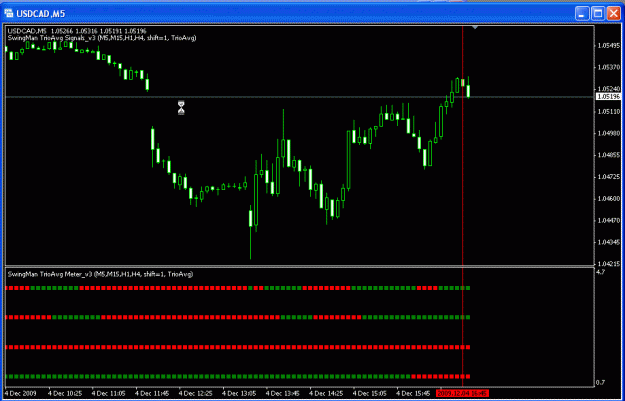625x401 pixels.
Task: Click the 4 Dec 13:45 time label
Action: 283,393
